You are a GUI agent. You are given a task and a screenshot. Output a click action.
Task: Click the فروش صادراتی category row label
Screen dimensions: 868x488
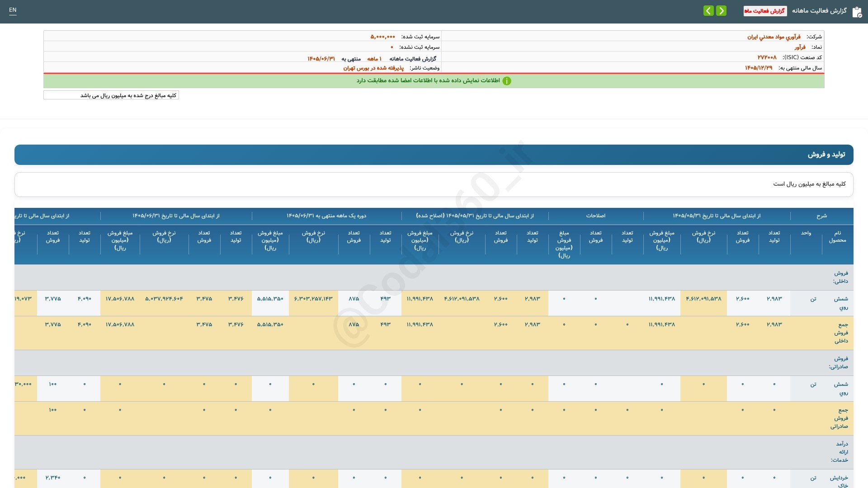pyautogui.click(x=839, y=362)
